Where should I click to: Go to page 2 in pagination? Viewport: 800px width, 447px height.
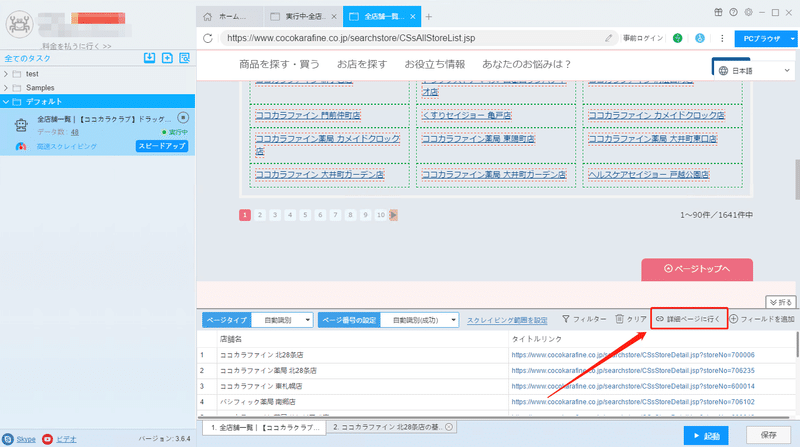pyautogui.click(x=260, y=215)
